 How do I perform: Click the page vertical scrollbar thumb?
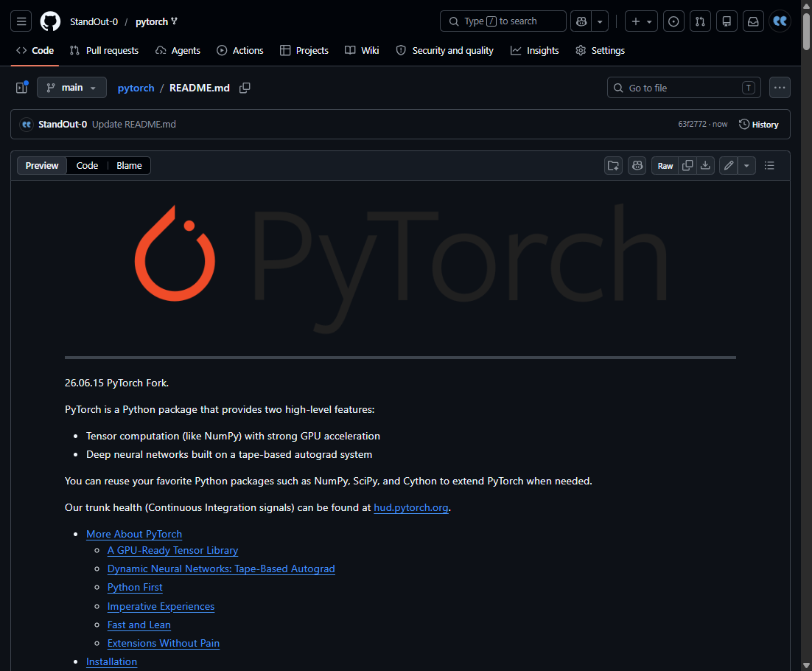click(806, 32)
